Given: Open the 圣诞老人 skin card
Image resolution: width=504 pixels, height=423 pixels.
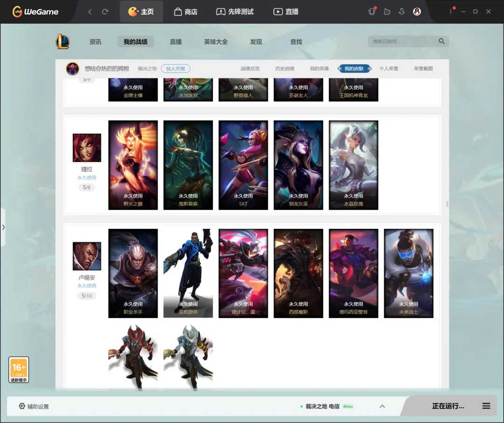Looking at the screenshot, I should click(298, 90).
